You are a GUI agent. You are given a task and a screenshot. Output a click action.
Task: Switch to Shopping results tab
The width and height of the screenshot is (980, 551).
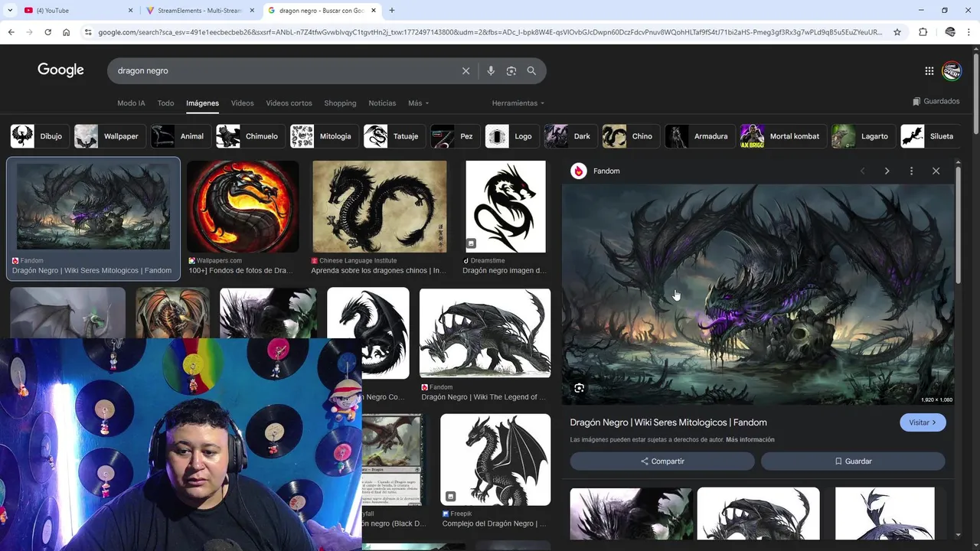(340, 103)
